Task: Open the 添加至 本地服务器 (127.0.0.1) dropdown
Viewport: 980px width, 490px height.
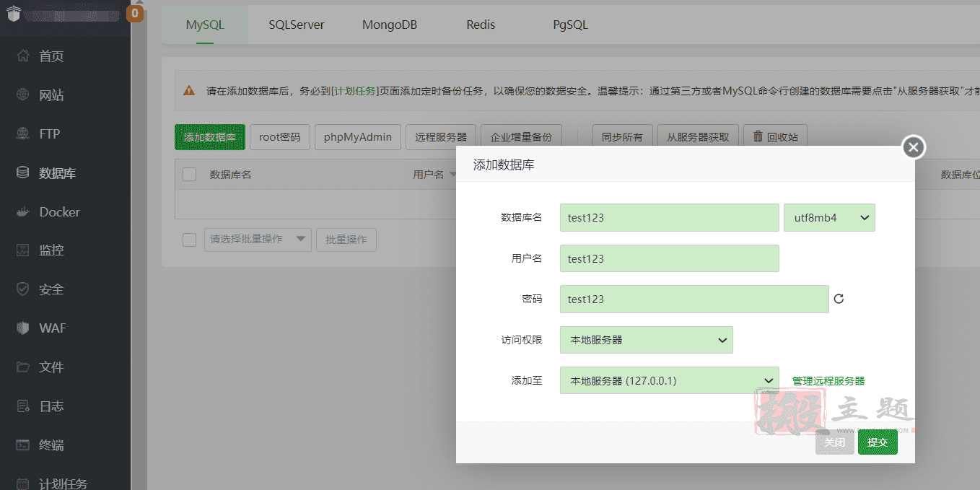Action: pos(670,380)
